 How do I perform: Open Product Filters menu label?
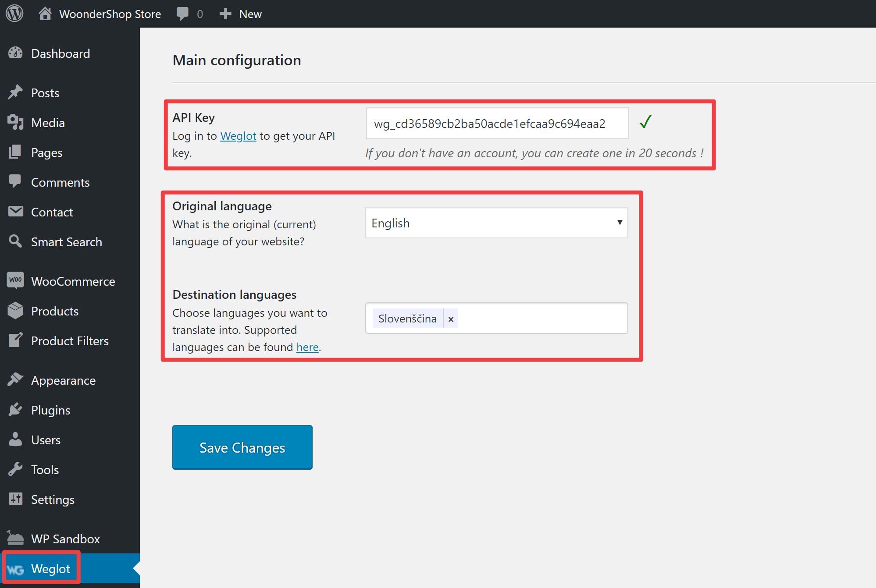click(x=70, y=341)
